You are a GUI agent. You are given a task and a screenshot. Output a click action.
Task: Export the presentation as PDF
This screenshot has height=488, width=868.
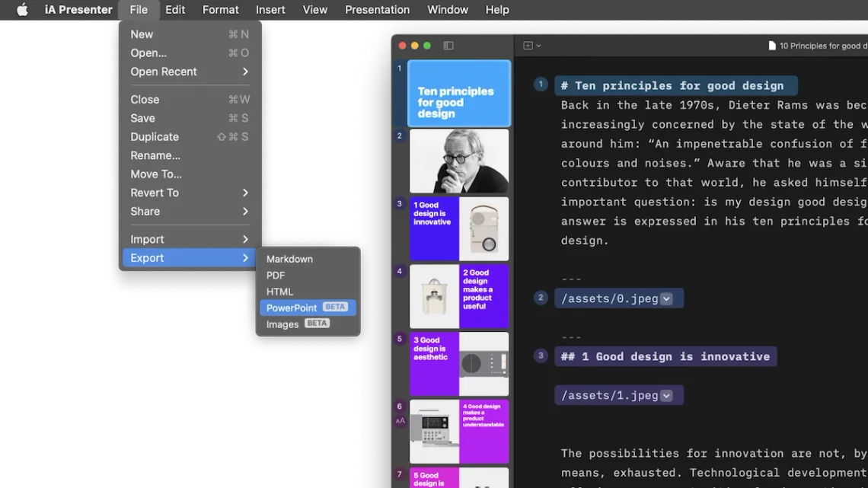tap(275, 275)
